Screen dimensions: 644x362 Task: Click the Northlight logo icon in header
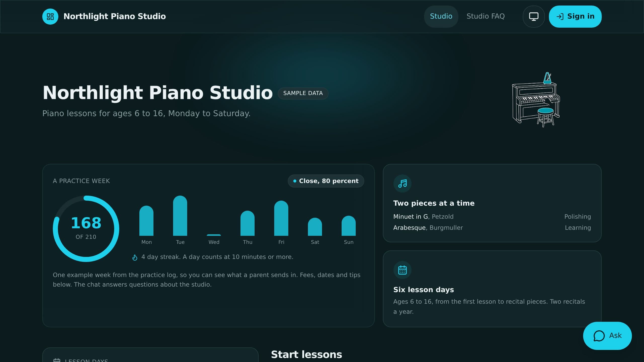[50, 17]
